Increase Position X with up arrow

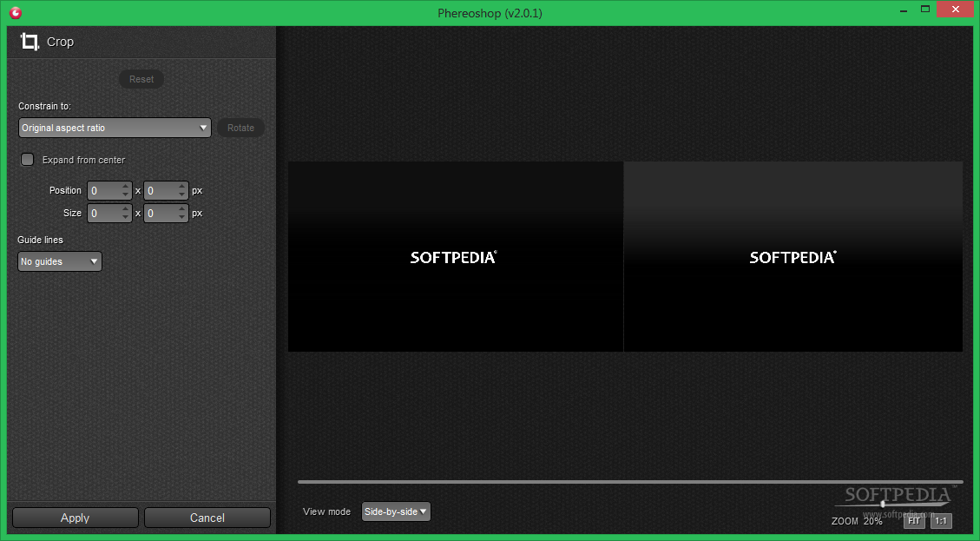[126, 187]
